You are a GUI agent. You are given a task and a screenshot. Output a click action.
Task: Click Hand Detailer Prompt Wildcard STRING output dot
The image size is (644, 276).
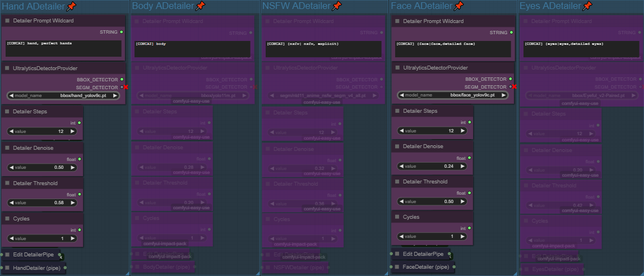[122, 31]
